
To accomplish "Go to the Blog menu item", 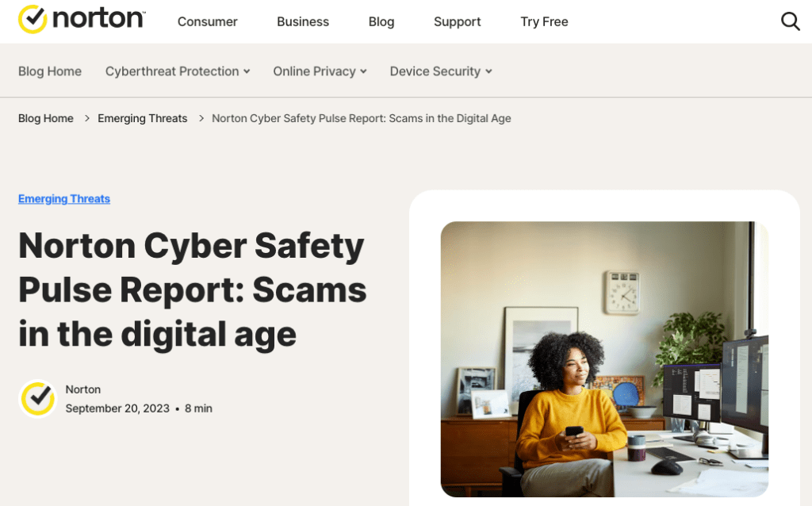I will click(x=381, y=21).
